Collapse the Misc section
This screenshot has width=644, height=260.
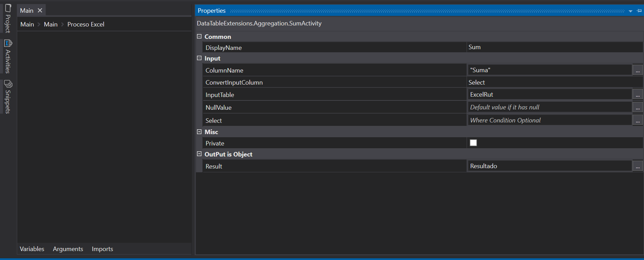[x=199, y=132]
